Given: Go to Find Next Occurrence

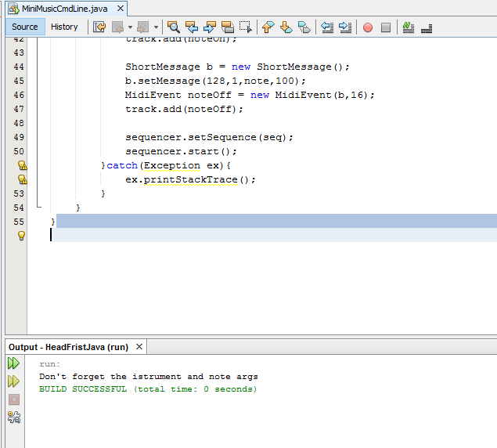Looking at the screenshot, I should [210, 27].
